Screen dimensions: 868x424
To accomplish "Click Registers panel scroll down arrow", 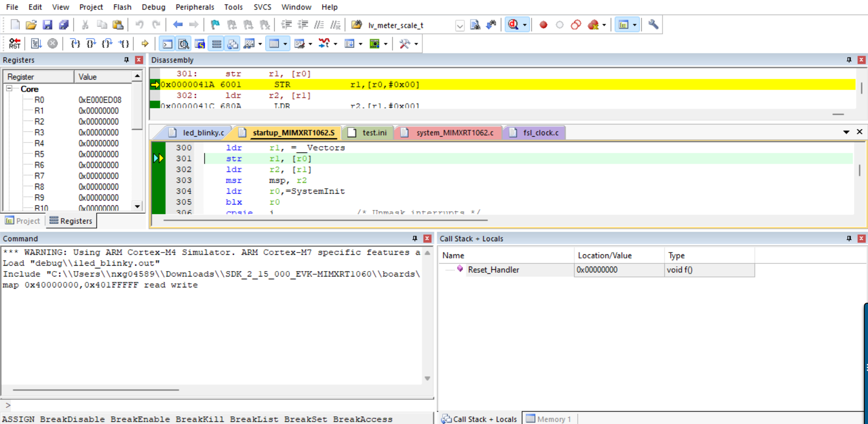I will (137, 206).
